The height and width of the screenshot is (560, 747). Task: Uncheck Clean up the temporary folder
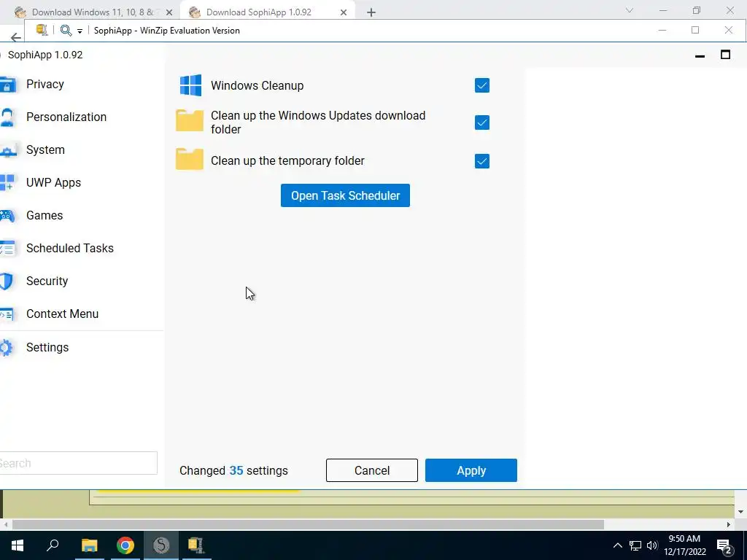pos(481,161)
